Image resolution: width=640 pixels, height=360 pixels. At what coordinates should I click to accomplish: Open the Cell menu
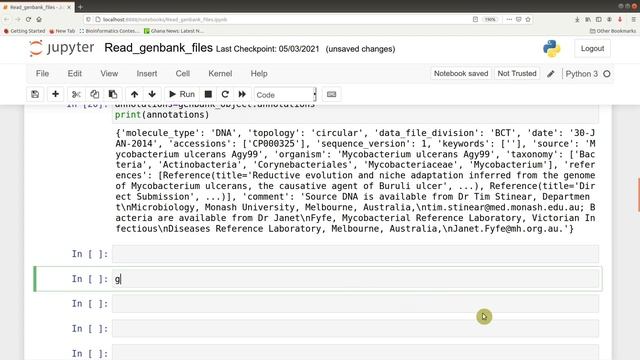(x=182, y=73)
